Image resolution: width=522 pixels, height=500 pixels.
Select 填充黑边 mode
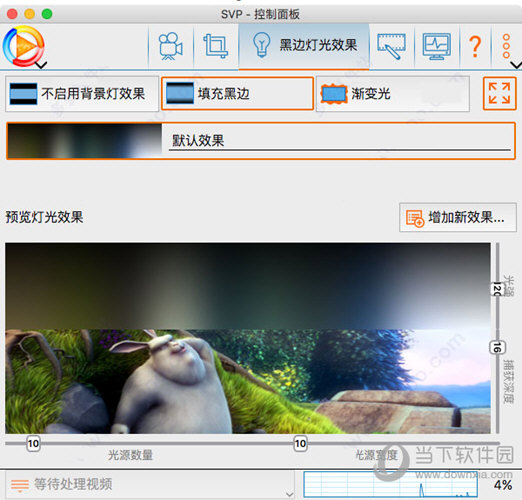[237, 94]
